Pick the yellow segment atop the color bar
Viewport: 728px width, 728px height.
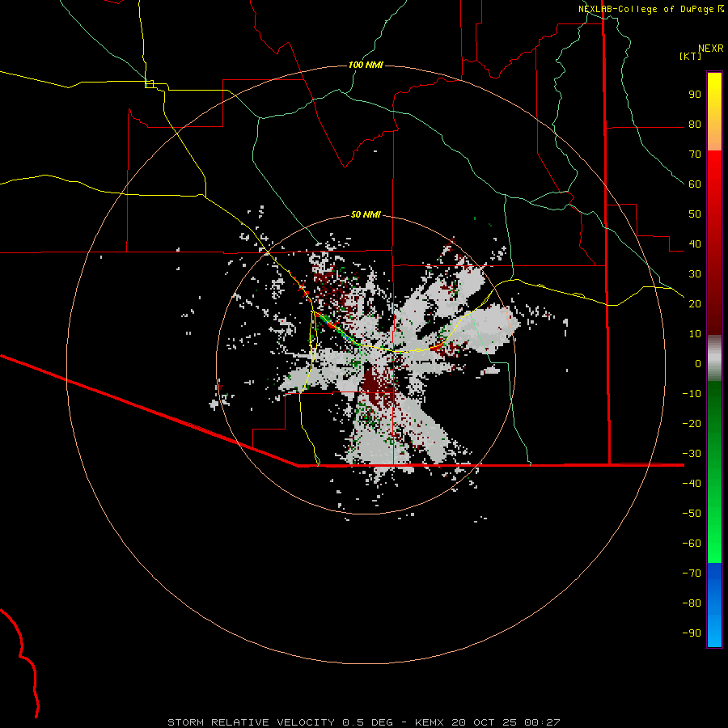714,112
